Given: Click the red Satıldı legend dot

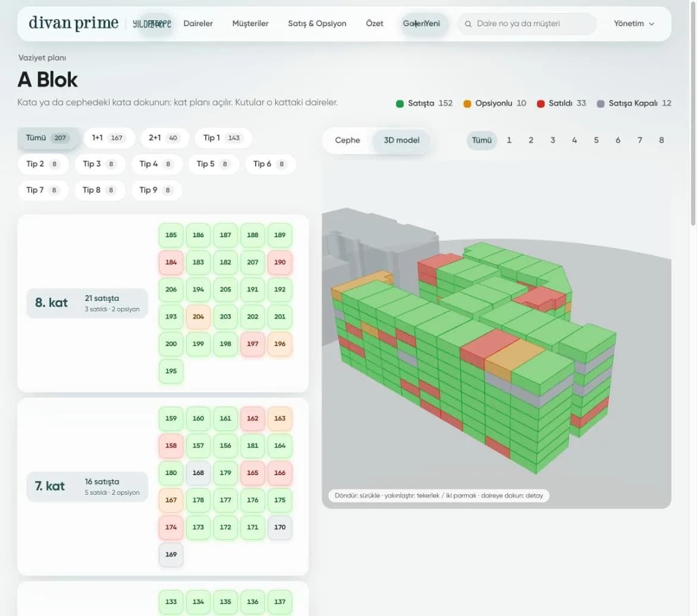Looking at the screenshot, I should [x=541, y=103].
